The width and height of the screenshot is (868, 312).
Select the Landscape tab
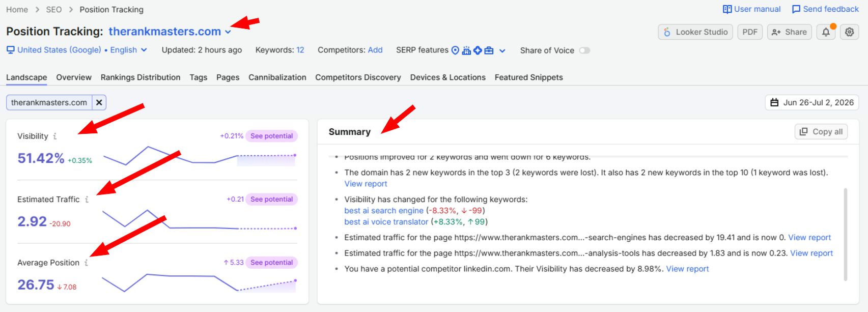tap(26, 77)
